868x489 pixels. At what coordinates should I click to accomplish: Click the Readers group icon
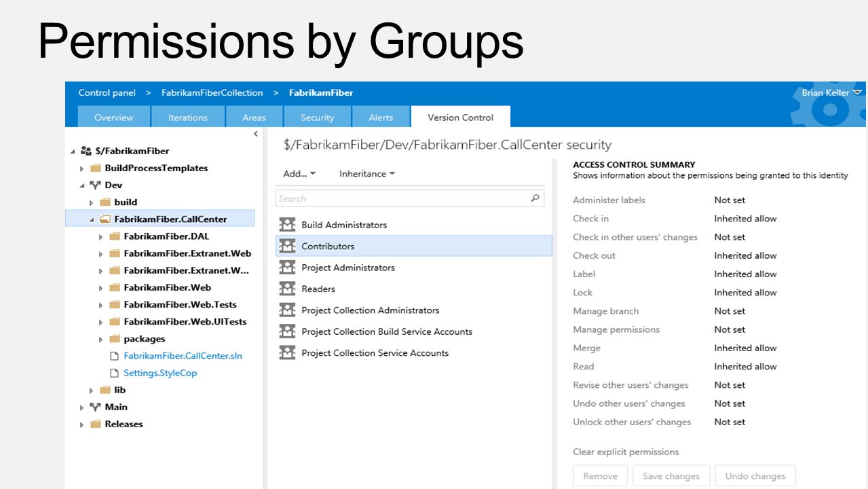pyautogui.click(x=287, y=289)
